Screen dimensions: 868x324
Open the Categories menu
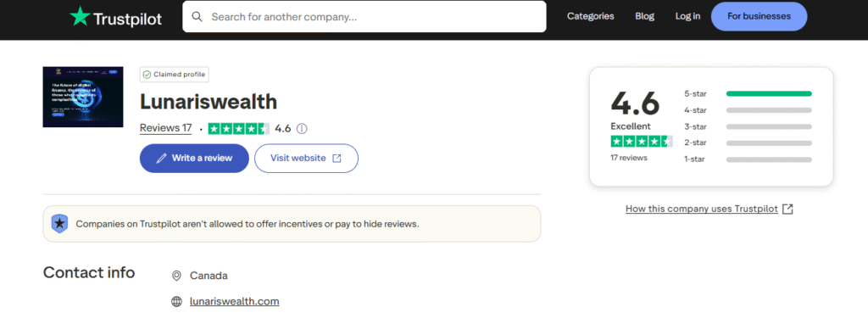click(590, 16)
